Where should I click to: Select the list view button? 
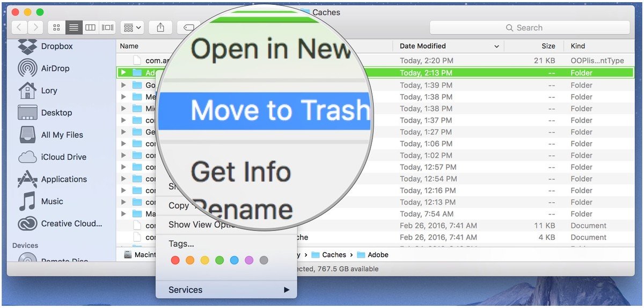coord(74,27)
